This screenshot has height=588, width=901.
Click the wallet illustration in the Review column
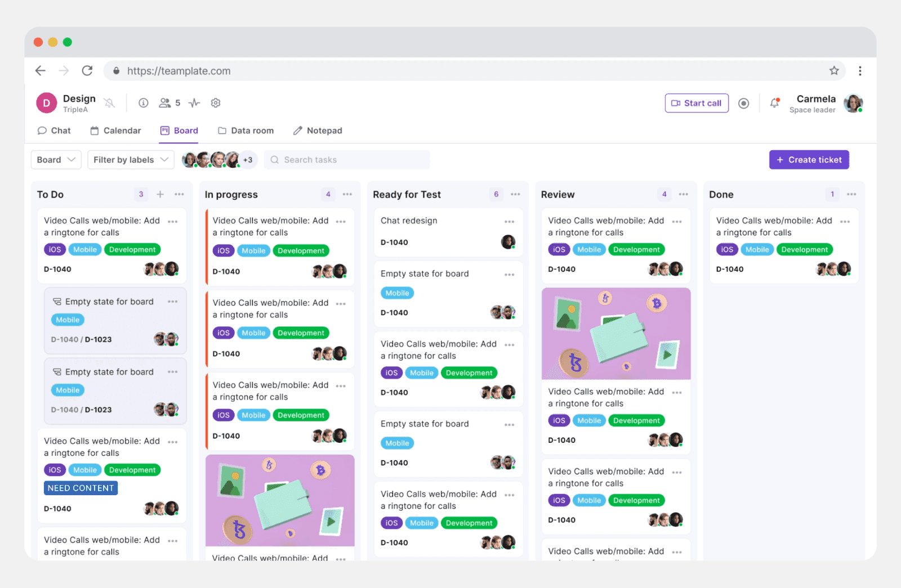pos(615,333)
